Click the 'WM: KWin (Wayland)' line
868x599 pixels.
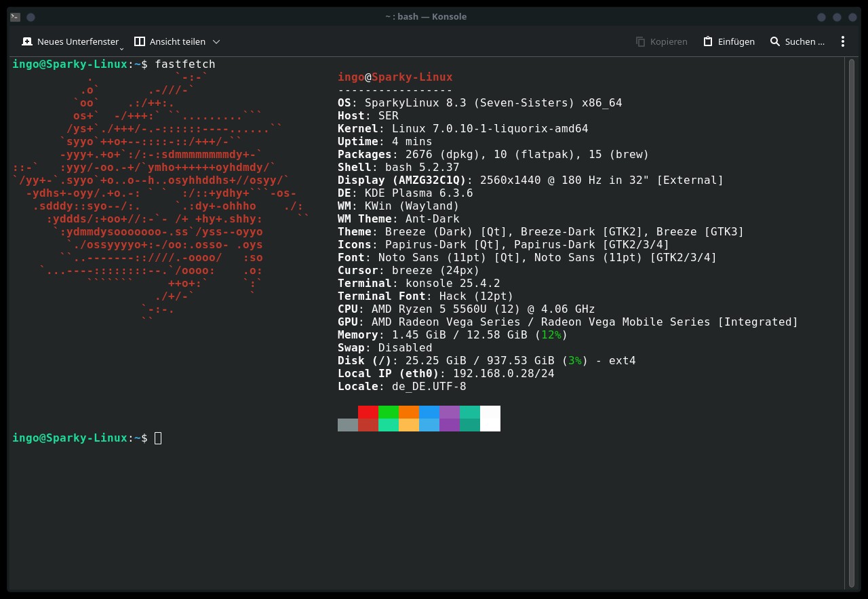click(399, 206)
